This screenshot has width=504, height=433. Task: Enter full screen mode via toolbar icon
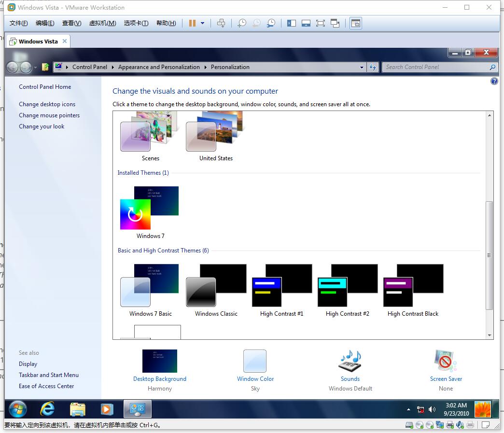321,23
